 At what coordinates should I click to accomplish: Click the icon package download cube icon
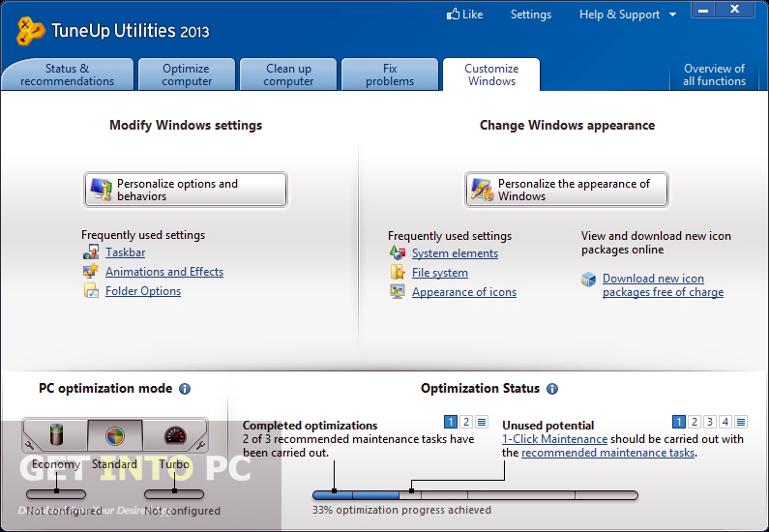588,280
